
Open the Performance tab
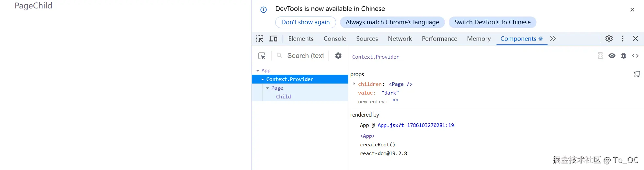tap(439, 39)
